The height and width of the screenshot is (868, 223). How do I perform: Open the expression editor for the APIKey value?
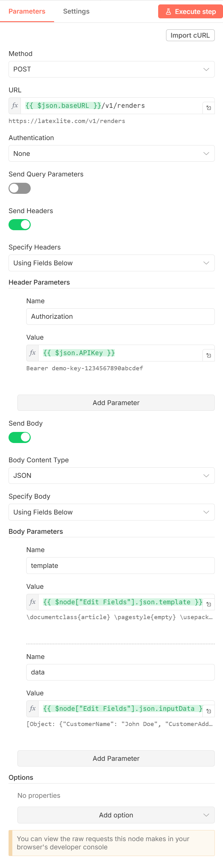pos(209,354)
